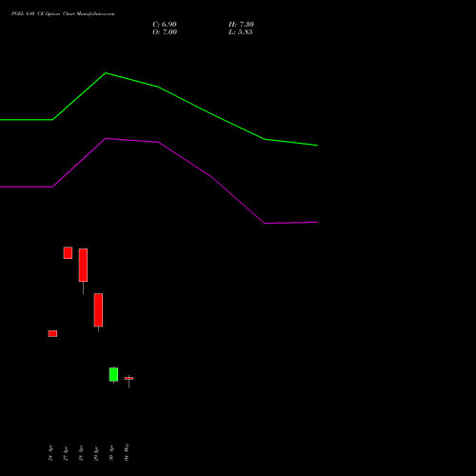Image resolution: width=476 pixels, height=476 pixels.
Task: Click the chart title text at top left
Action: [63, 13]
